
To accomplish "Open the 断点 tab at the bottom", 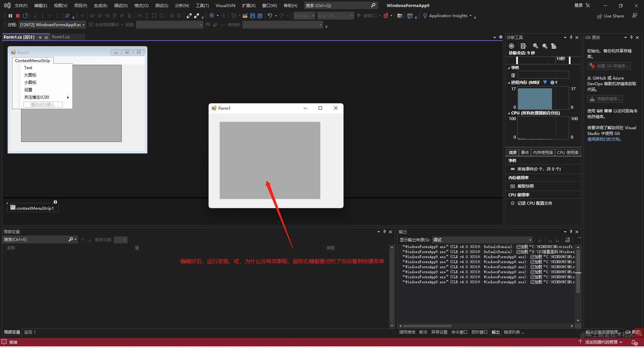I will coord(423,332).
